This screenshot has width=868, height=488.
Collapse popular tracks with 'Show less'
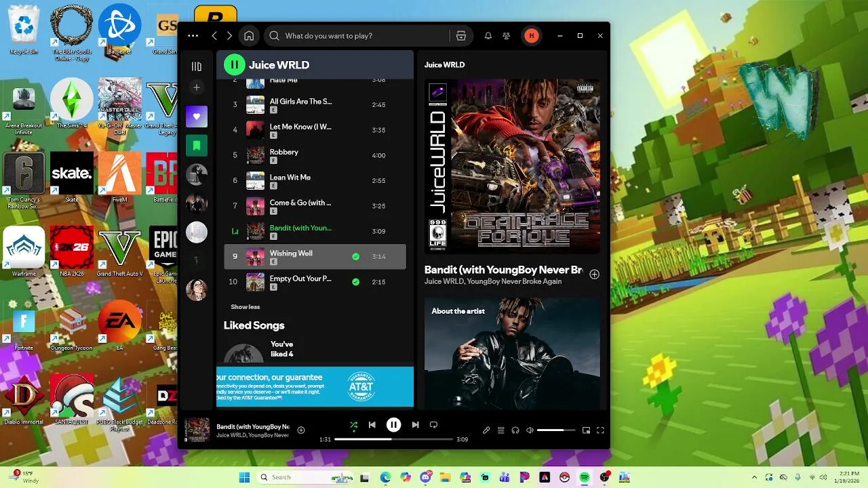click(245, 307)
